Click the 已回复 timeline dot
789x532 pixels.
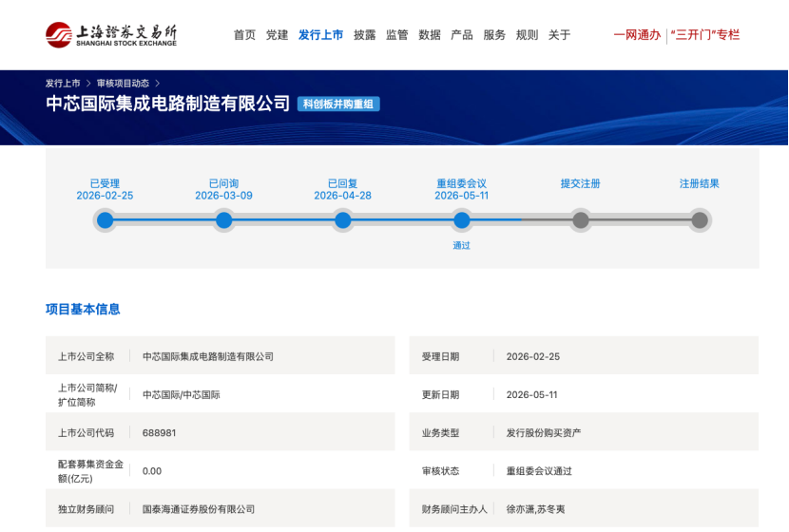[x=342, y=220]
